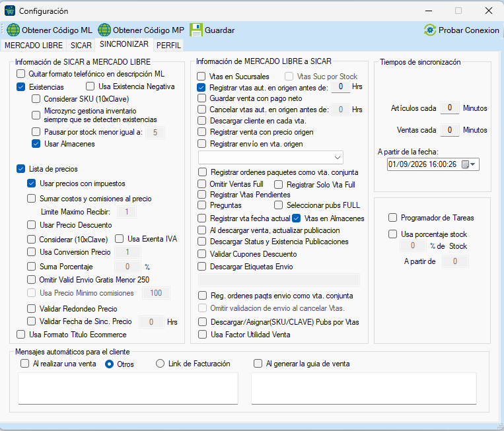Check the Preguntas checkbox
The image size is (504, 431).
coord(202,205)
